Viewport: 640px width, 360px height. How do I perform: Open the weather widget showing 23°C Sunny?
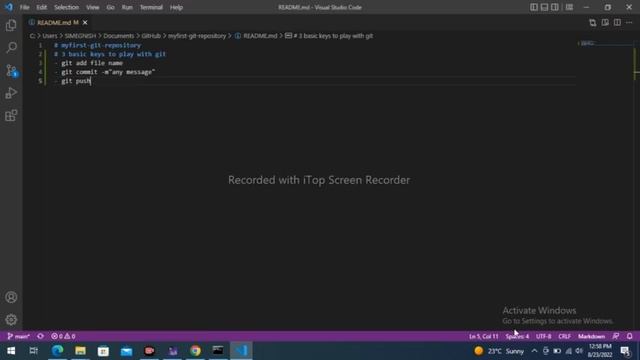point(499,351)
